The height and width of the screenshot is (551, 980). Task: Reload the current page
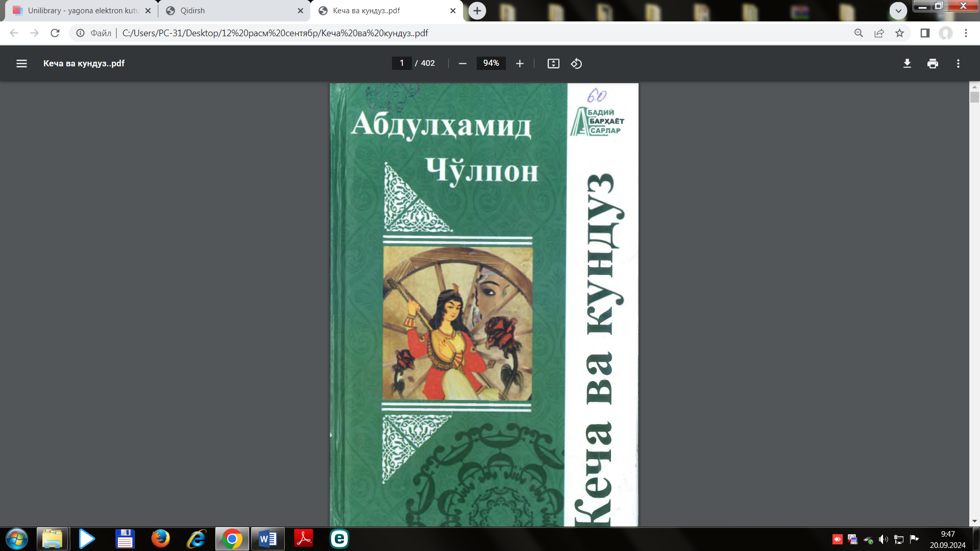click(x=55, y=33)
